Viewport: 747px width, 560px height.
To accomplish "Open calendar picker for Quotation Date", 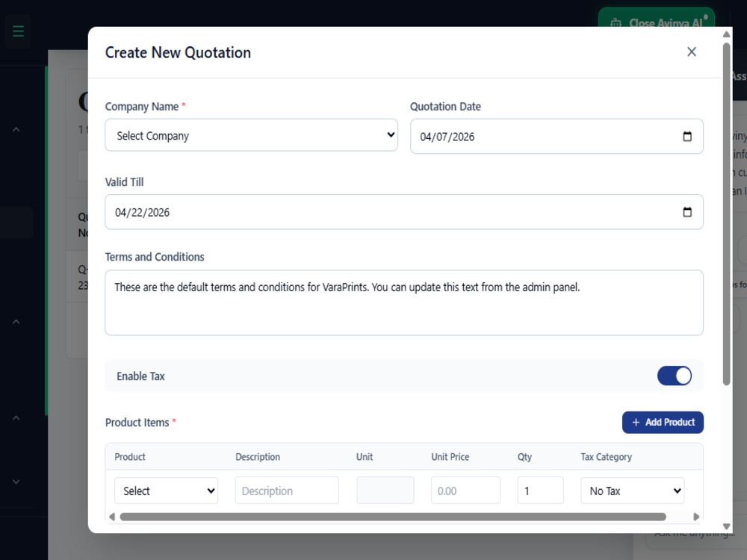I will pyautogui.click(x=687, y=137).
